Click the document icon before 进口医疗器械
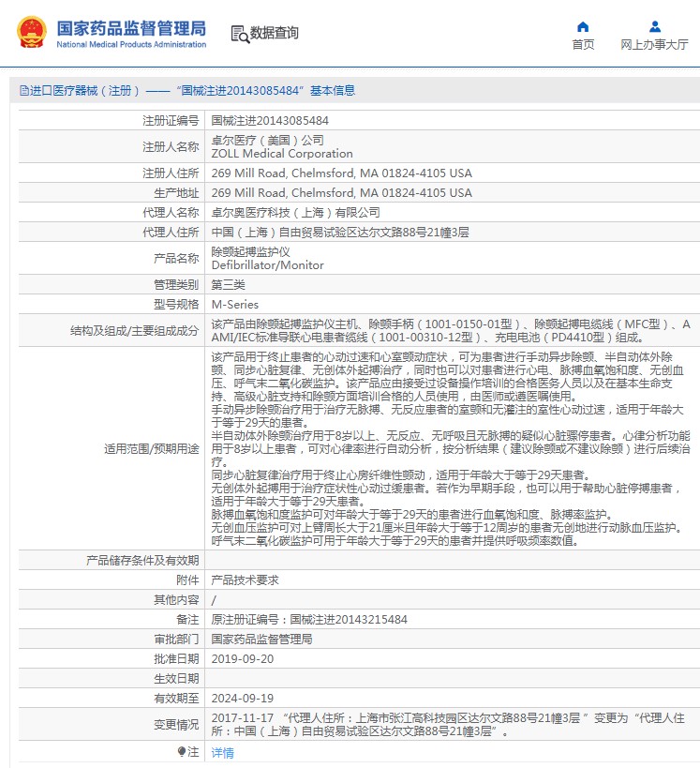Image resolution: width=700 pixels, height=768 pixels. (24, 91)
